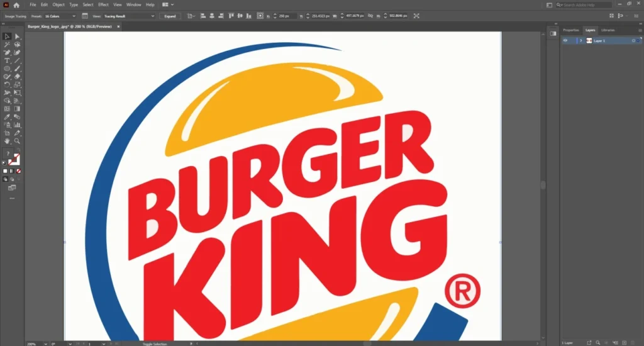644x346 pixels.
Task: Choose the Lasso tool
Action: click(17, 45)
